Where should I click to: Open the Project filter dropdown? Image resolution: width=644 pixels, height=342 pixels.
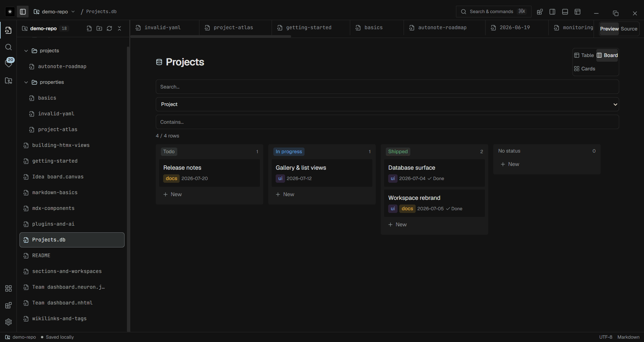[387, 104]
